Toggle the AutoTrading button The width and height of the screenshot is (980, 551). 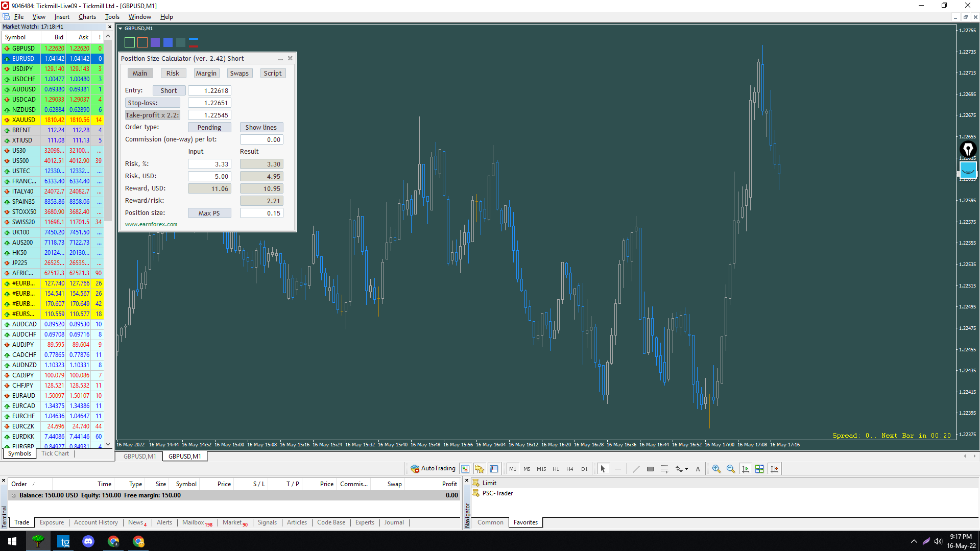point(433,468)
